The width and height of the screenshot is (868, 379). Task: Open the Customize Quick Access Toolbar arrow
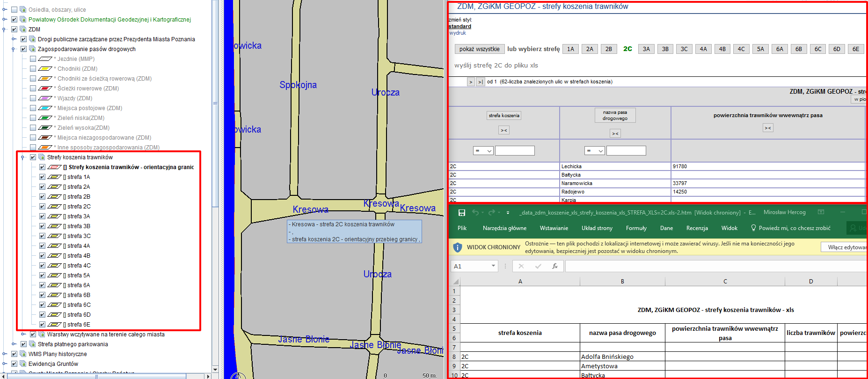coord(508,213)
